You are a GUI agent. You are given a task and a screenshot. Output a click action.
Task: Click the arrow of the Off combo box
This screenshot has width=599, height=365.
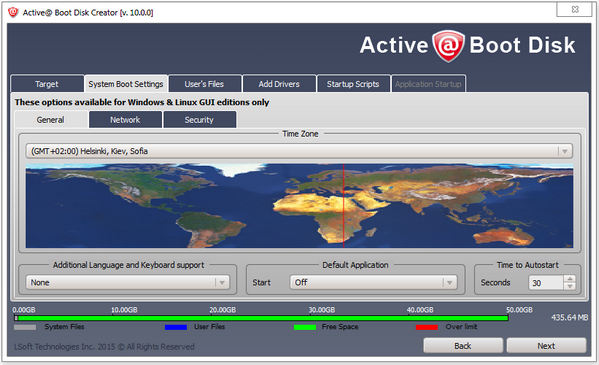tap(450, 283)
